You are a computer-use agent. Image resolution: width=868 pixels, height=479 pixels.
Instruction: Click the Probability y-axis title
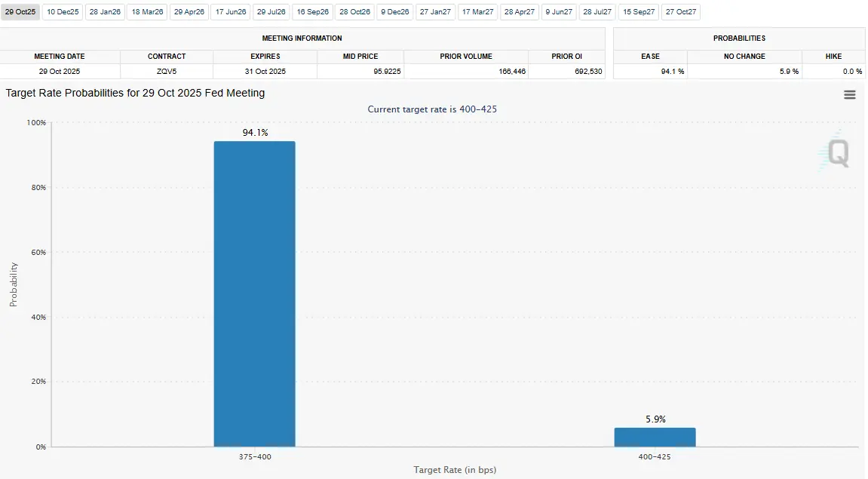14,284
